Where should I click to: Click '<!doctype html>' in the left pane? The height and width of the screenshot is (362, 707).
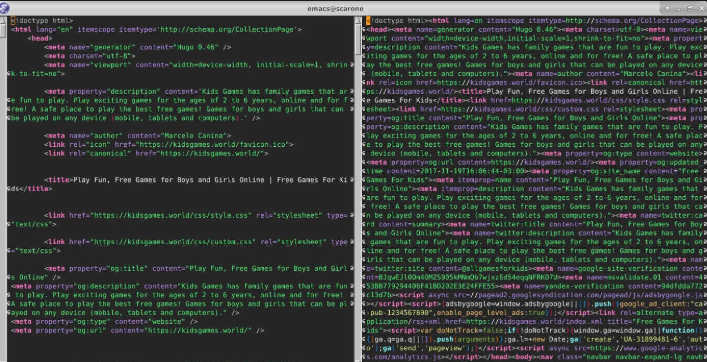(x=42, y=21)
